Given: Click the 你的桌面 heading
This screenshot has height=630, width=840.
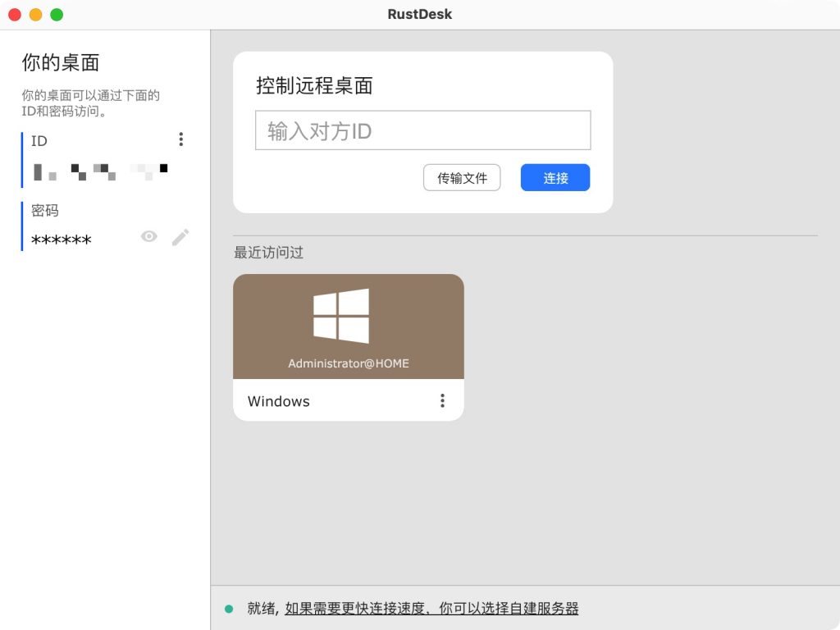Looking at the screenshot, I should (x=61, y=62).
